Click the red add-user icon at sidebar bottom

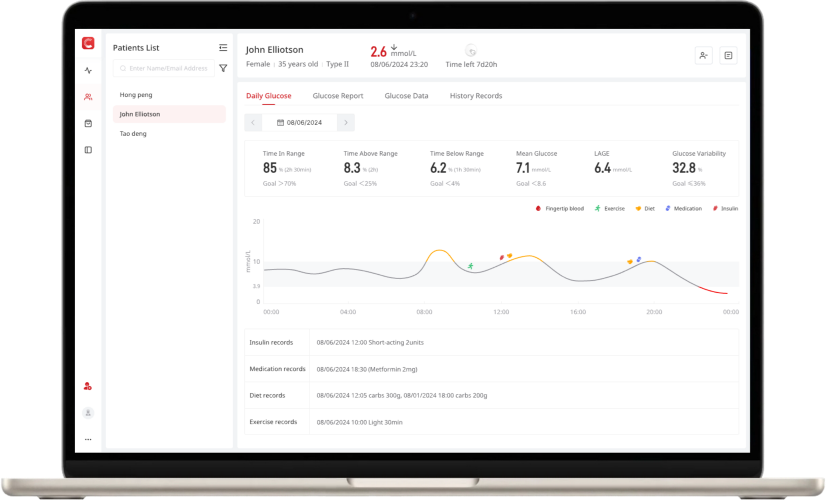click(x=88, y=386)
